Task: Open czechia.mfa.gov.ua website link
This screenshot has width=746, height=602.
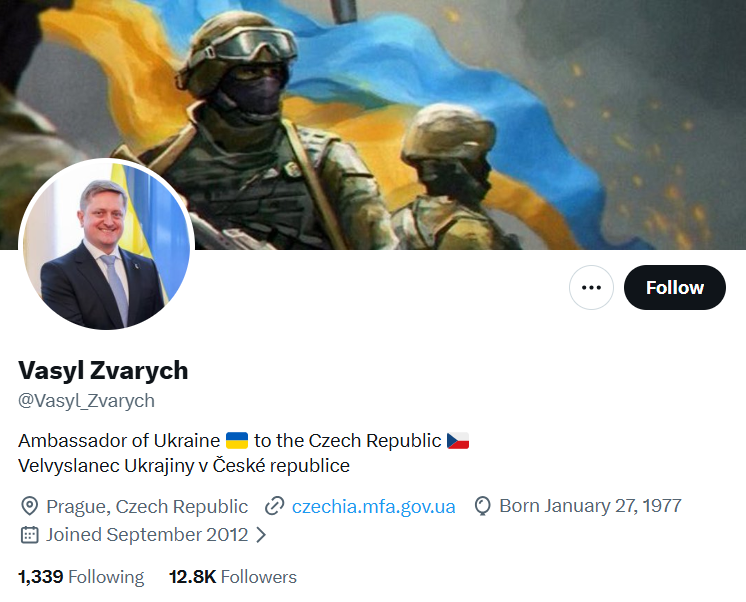Action: coord(373,506)
